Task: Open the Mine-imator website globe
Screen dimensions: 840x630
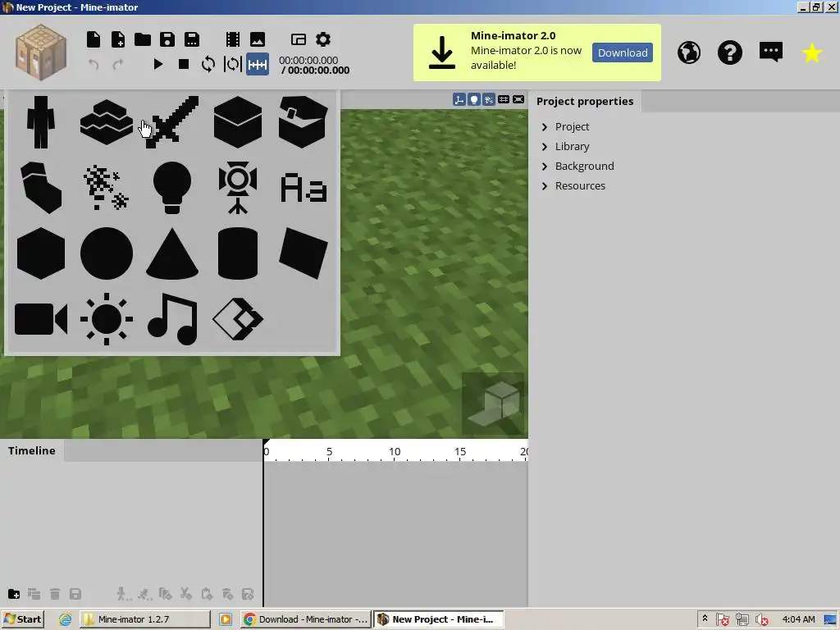Action: pyautogui.click(x=689, y=52)
